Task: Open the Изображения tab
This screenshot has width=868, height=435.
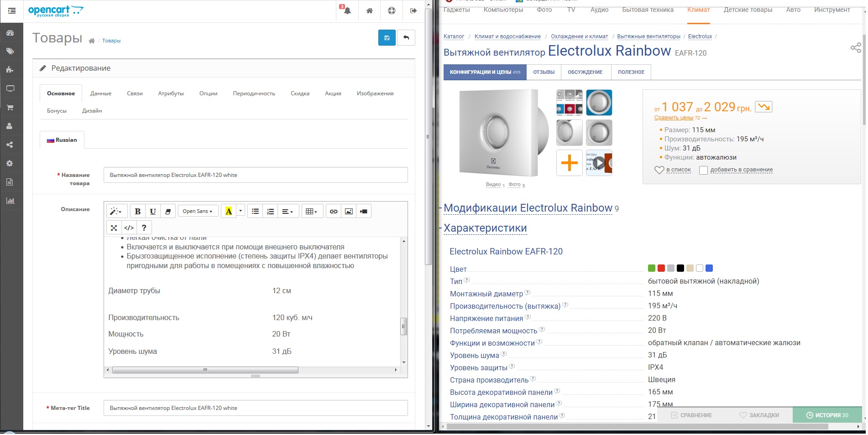Action: pos(375,93)
